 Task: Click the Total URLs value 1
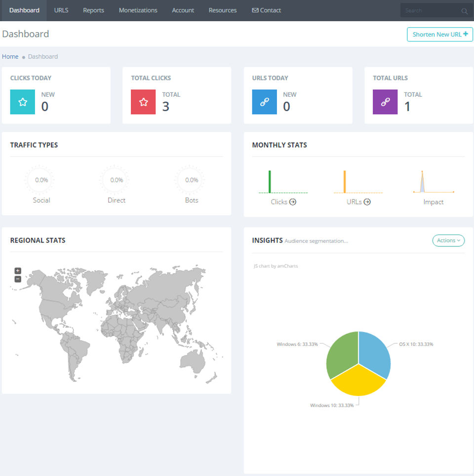click(407, 107)
